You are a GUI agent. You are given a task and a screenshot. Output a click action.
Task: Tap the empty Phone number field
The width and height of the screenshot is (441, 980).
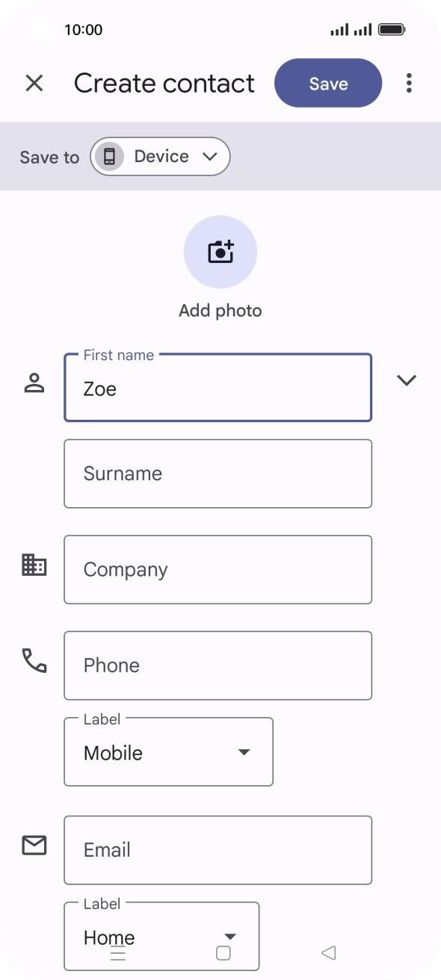click(218, 665)
